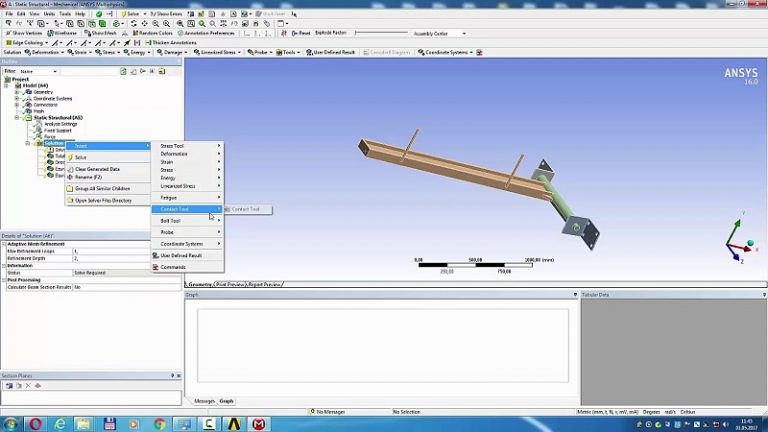Open the Stress results dropdown in toolbar
This screenshot has height=432, width=768.
tap(108, 52)
